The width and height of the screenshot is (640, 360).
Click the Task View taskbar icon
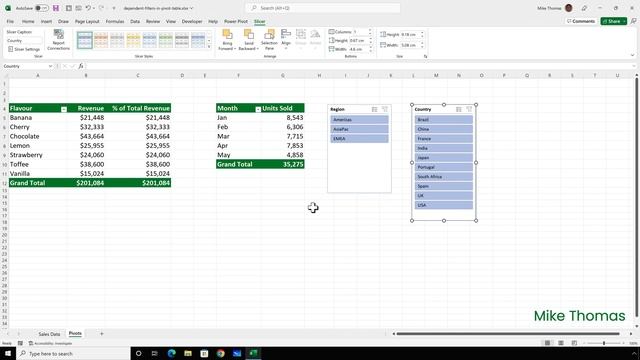pos(155,353)
